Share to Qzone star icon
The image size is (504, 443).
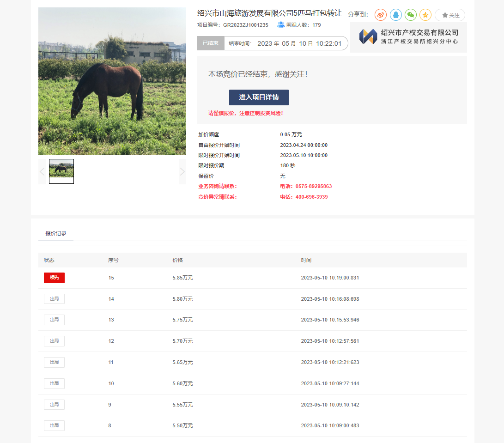coord(425,15)
